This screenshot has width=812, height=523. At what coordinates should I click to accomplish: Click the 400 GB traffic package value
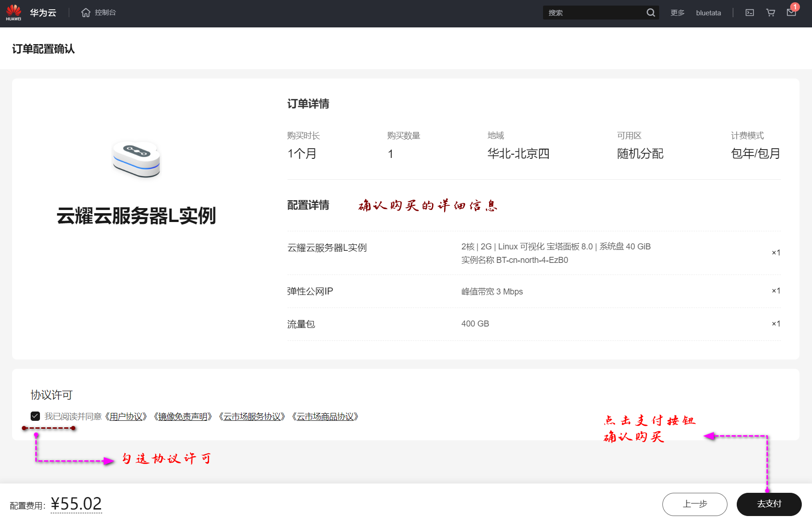[x=475, y=324]
